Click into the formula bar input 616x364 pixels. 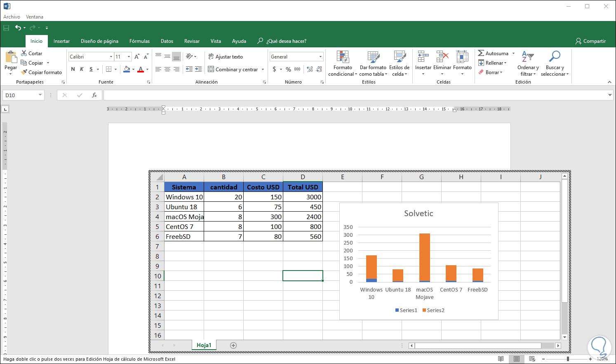[355, 95]
